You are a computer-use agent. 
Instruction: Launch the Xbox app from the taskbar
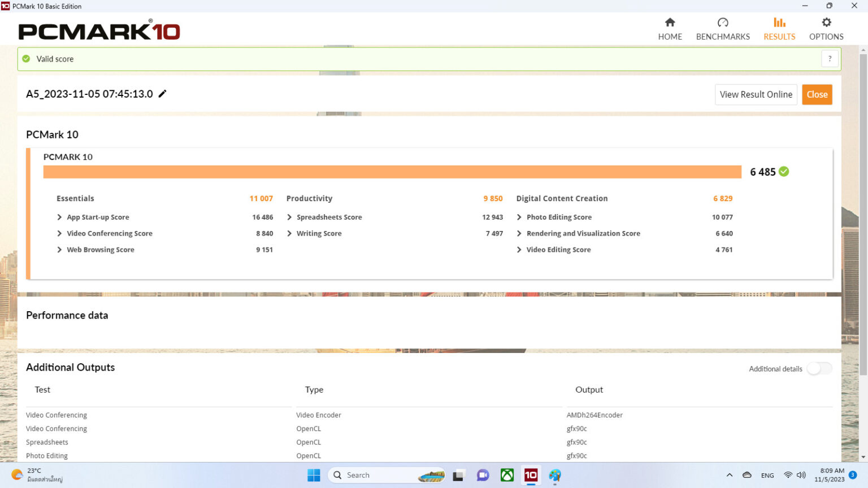(x=507, y=475)
